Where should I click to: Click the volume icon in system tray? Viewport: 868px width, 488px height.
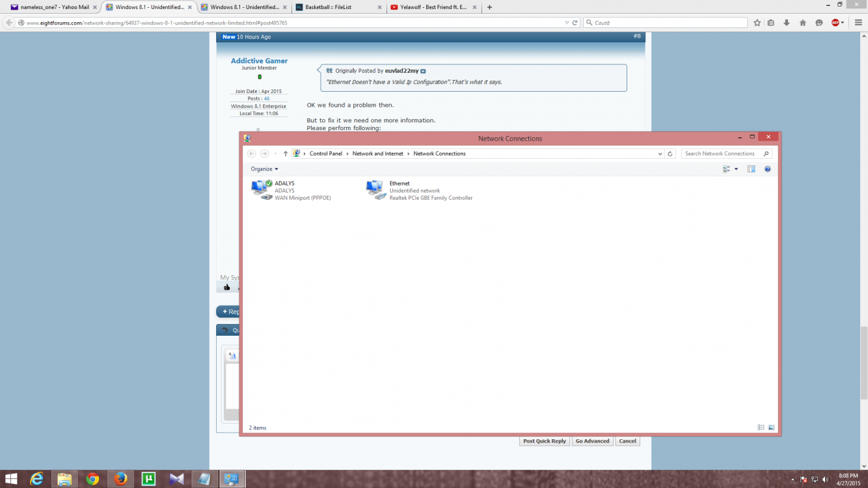click(826, 480)
